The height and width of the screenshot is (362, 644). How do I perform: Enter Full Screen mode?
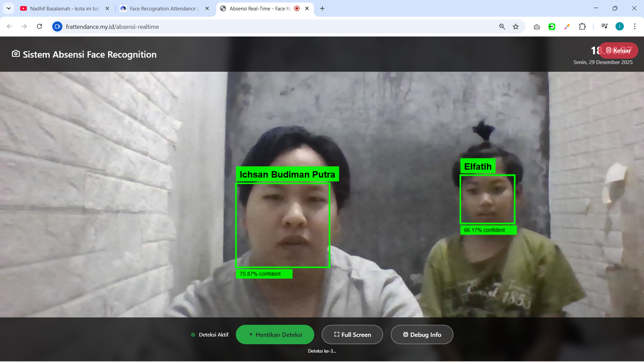(x=352, y=335)
